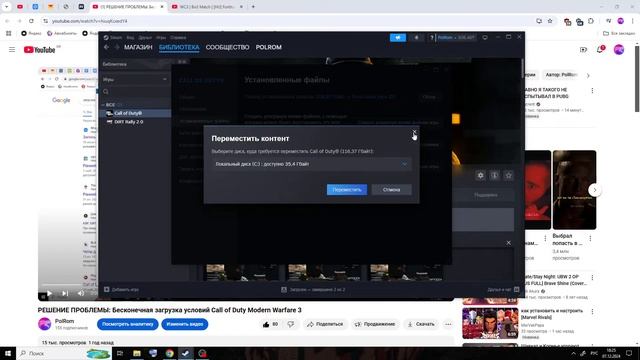Open Друзья и чат in Steam
640x360 pixels.
point(503,289)
